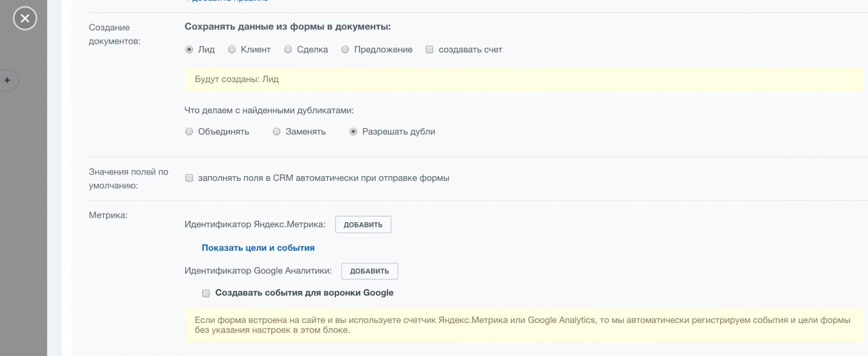This screenshot has width=868, height=356.
Task: Click the Сохранять данные из формы heading
Action: coord(287,26)
